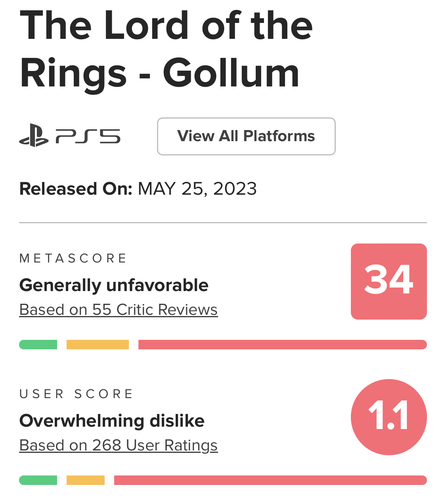The height and width of the screenshot is (504, 446).
Task: Click the PS5 wordmark text logo
Action: (x=88, y=136)
